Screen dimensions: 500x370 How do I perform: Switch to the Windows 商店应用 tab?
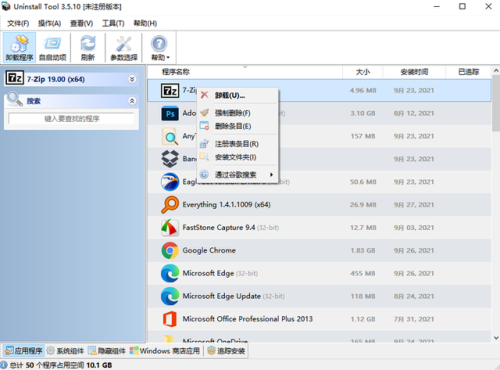(x=165, y=351)
